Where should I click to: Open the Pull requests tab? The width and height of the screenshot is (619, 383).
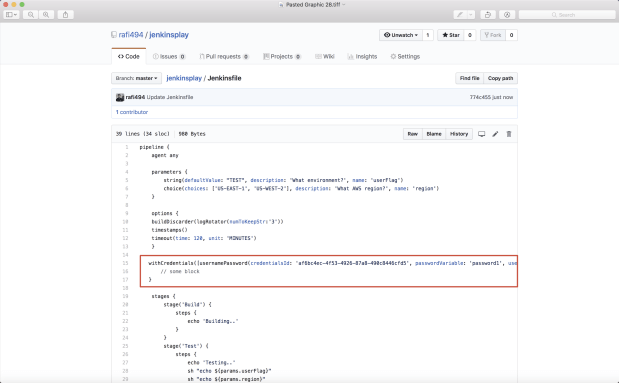click(224, 56)
